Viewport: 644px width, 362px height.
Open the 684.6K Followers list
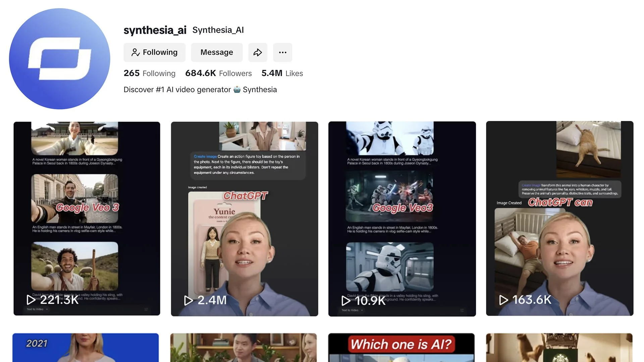click(x=218, y=73)
